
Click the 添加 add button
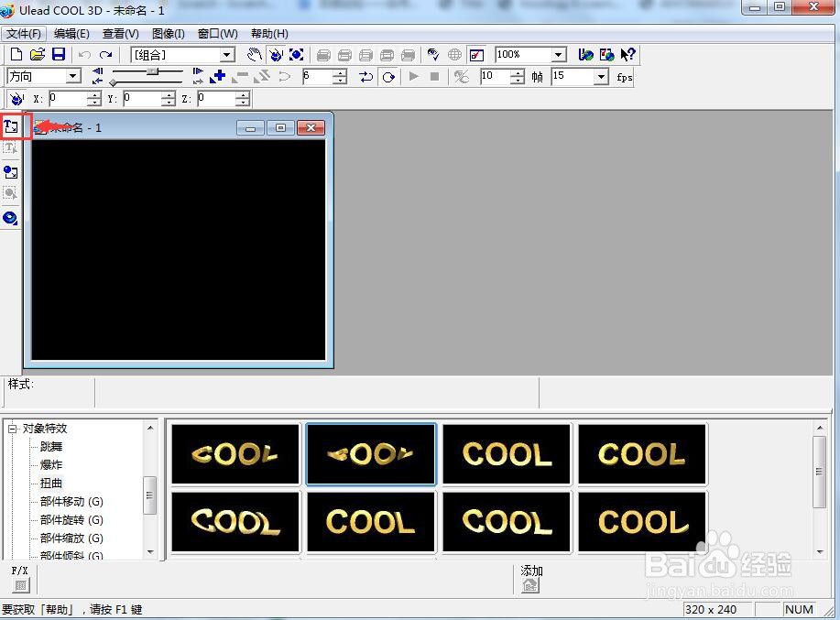pos(529,585)
